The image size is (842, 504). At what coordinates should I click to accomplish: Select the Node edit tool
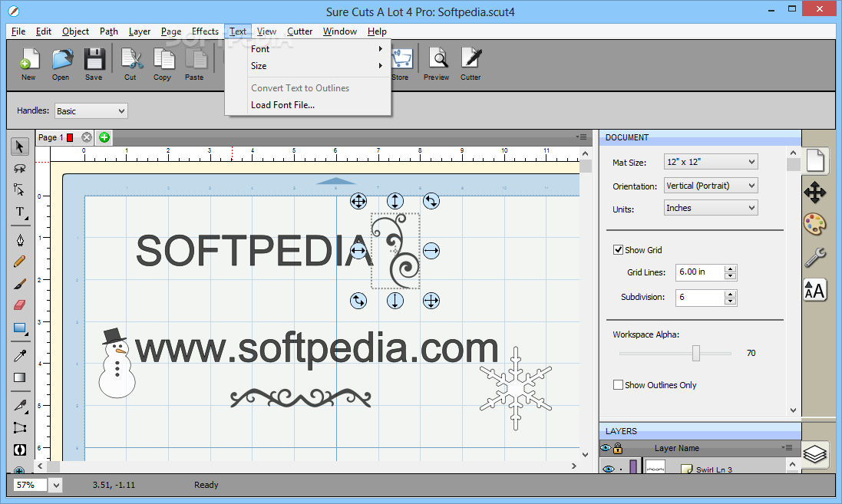click(20, 189)
